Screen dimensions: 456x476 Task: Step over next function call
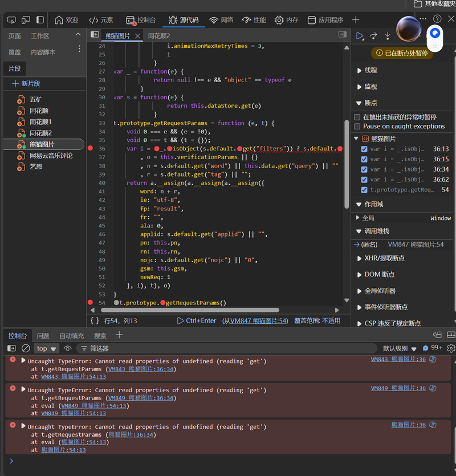pos(374,36)
